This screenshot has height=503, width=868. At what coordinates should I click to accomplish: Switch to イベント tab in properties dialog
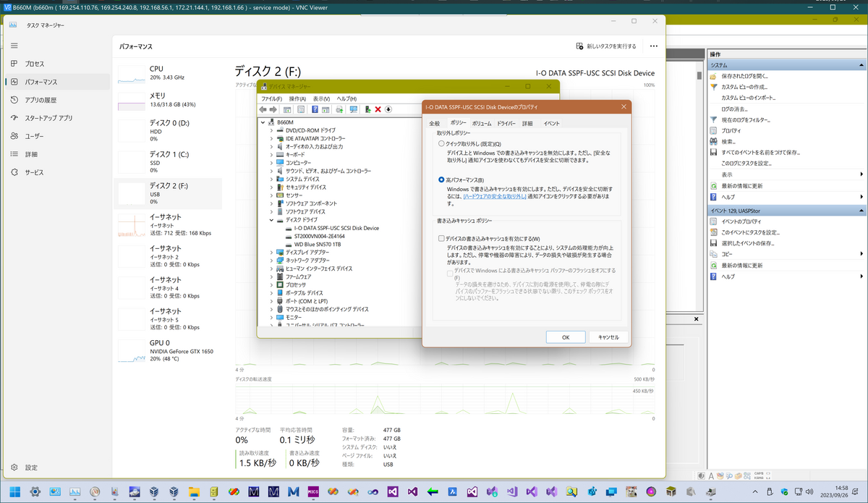[x=551, y=124]
